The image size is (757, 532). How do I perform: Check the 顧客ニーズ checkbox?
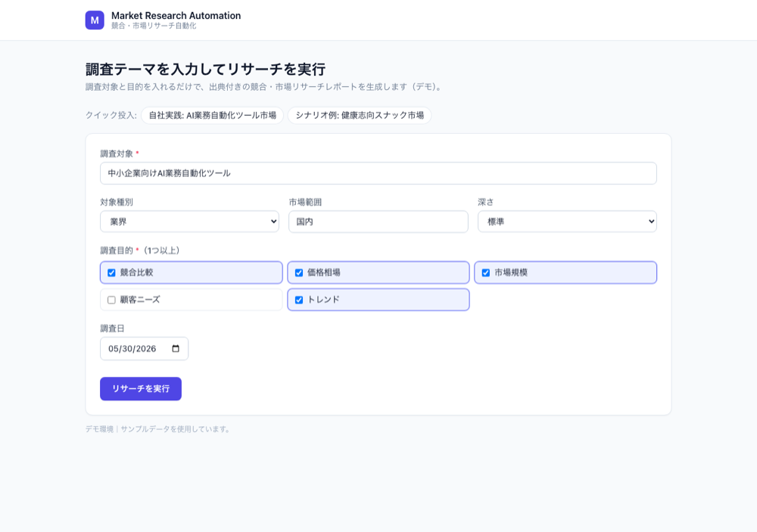tap(111, 300)
